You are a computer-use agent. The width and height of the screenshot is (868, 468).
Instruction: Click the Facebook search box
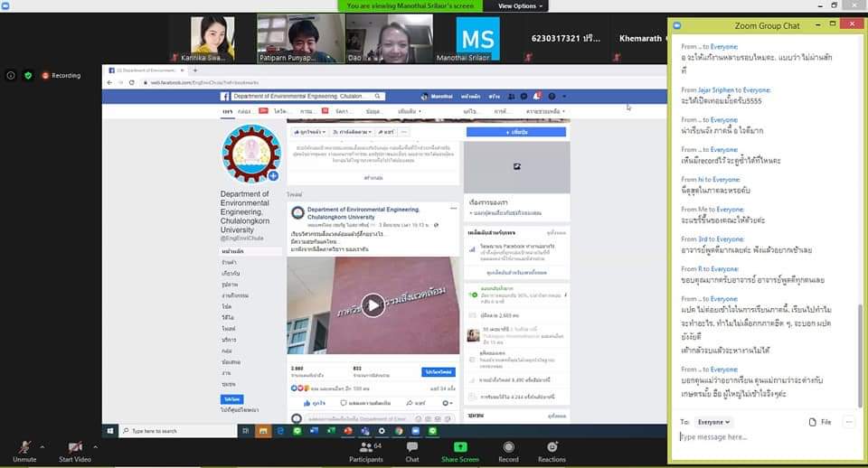[x=302, y=97]
